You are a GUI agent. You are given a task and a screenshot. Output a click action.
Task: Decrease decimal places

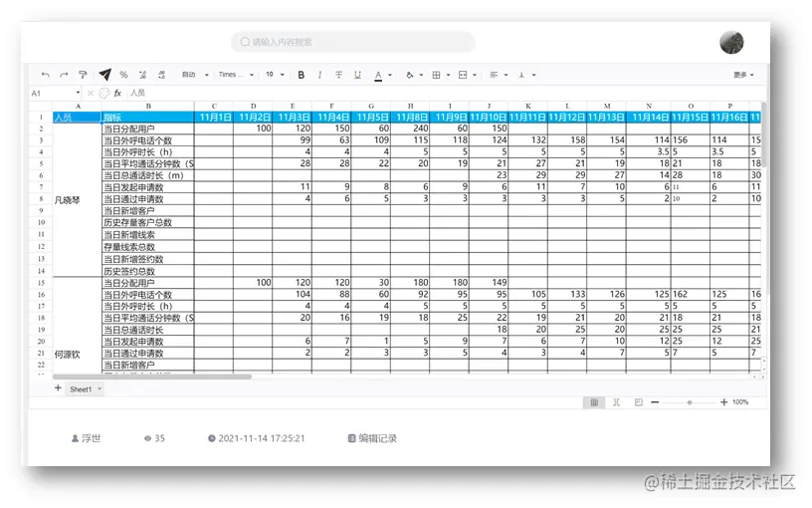142,75
